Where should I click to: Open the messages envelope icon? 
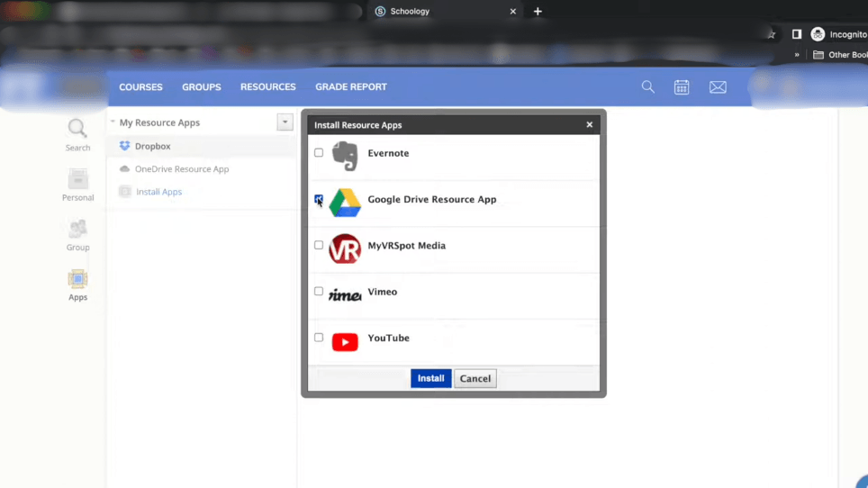point(718,86)
